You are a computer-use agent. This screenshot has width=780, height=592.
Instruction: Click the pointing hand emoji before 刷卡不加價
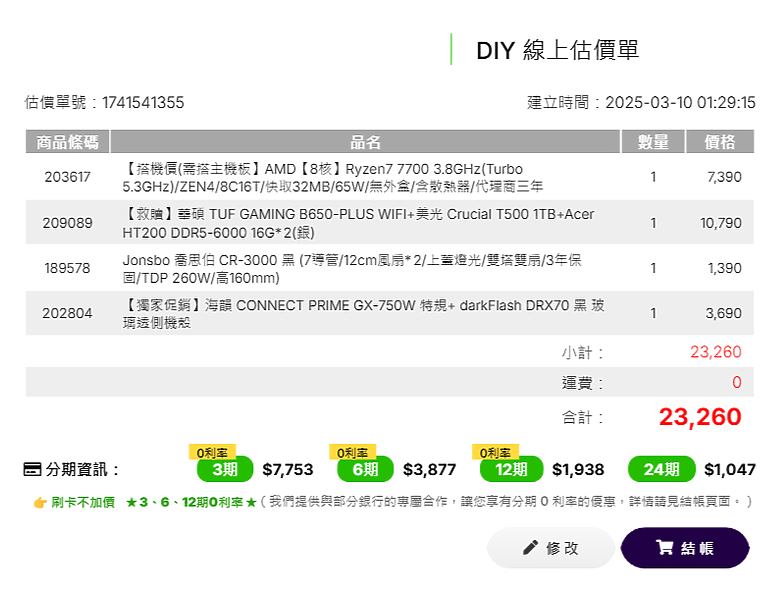[x=40, y=502]
